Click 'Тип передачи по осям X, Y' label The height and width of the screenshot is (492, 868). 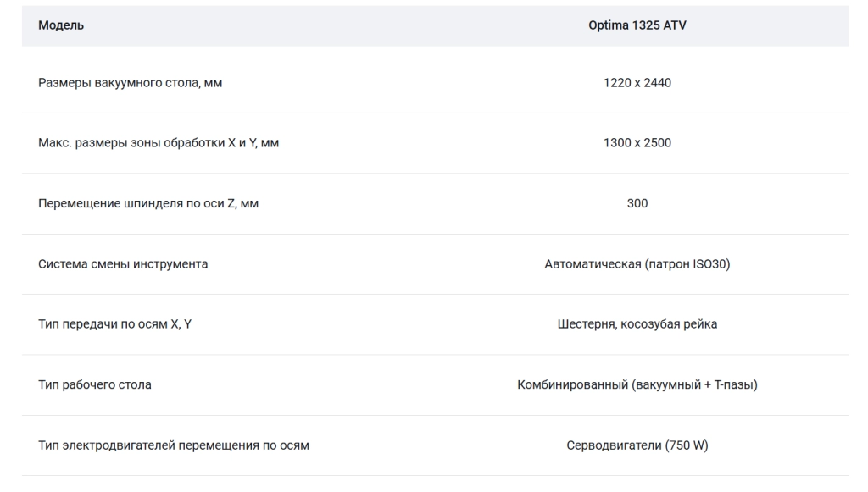(114, 324)
